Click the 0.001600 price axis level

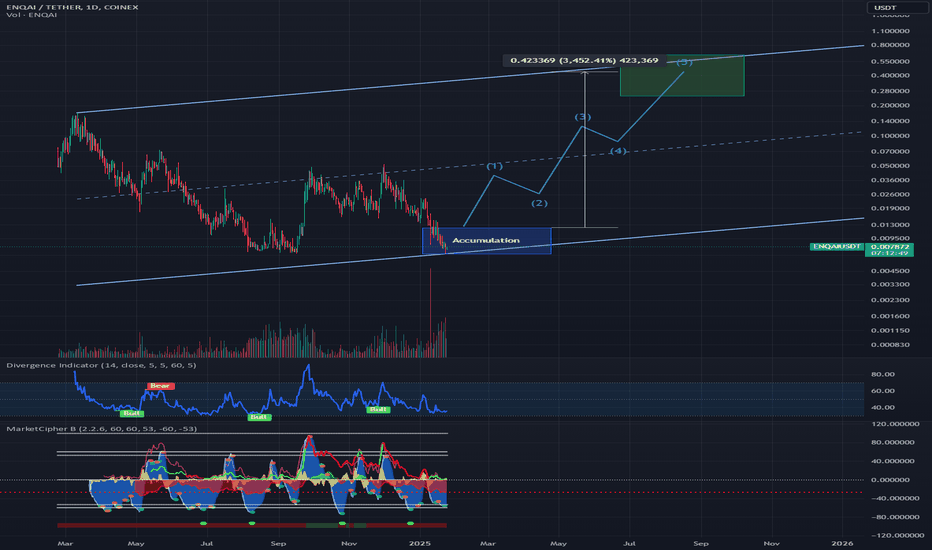(890, 316)
